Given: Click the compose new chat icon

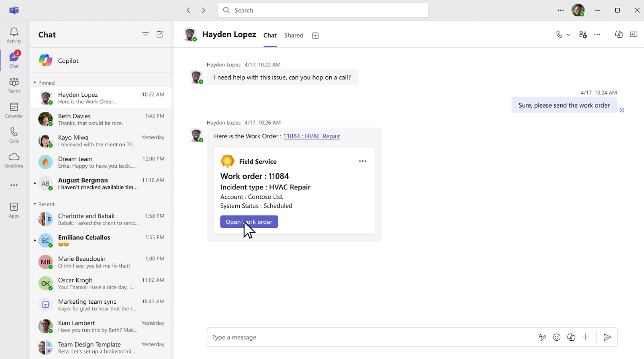Looking at the screenshot, I should click(x=160, y=34).
